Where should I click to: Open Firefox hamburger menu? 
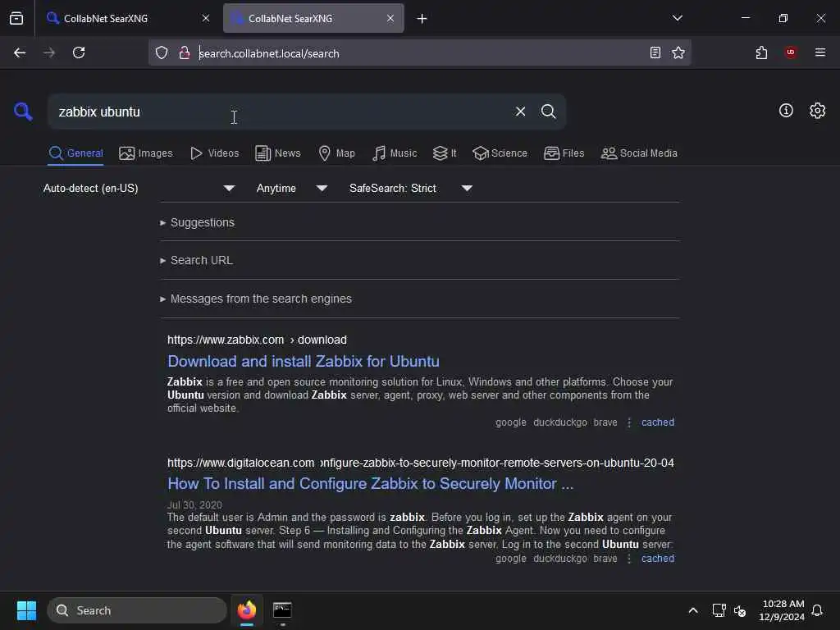(x=819, y=52)
